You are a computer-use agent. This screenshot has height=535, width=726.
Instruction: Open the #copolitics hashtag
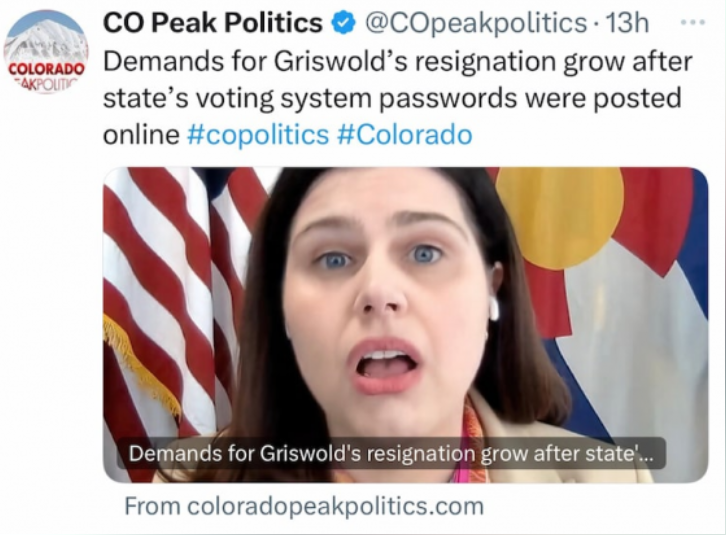click(x=258, y=135)
